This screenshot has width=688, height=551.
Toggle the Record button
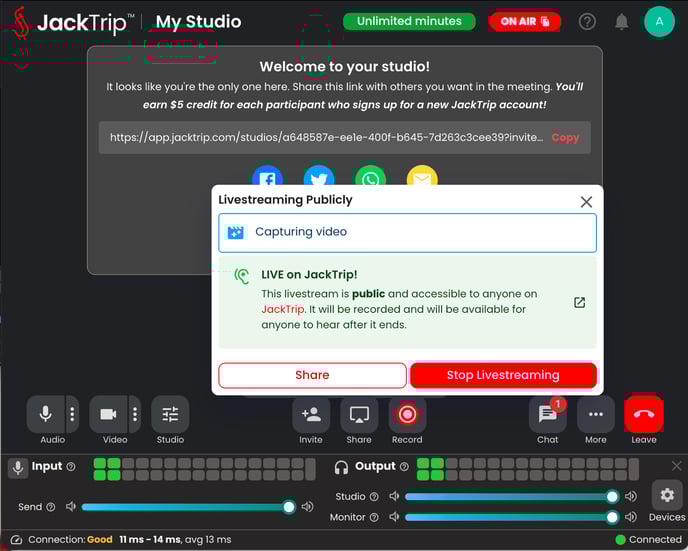[407, 414]
